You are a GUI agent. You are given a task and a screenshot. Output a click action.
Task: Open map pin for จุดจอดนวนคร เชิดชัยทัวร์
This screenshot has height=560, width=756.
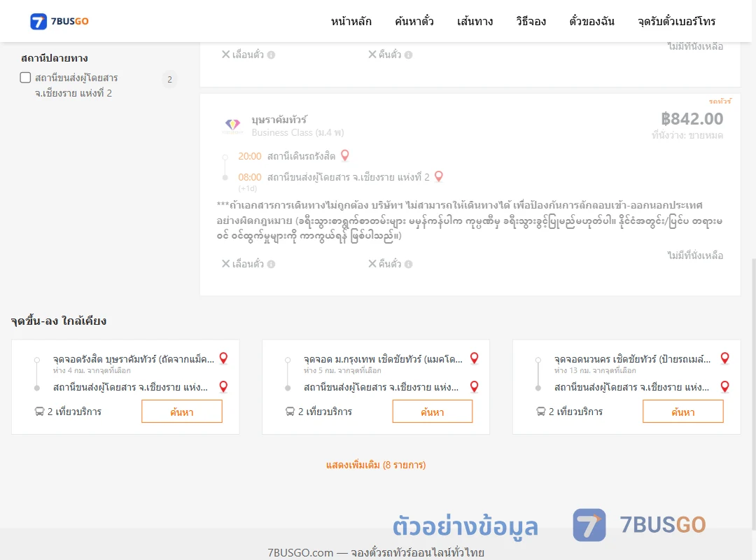724,358
